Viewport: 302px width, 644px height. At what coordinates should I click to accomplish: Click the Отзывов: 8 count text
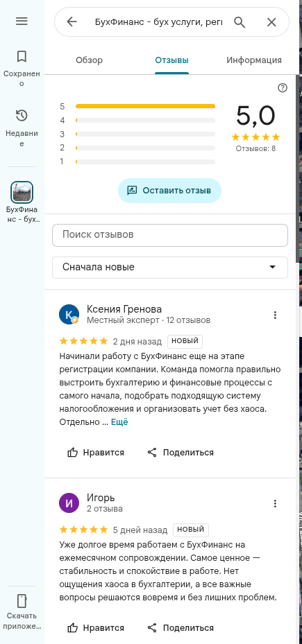(255, 148)
